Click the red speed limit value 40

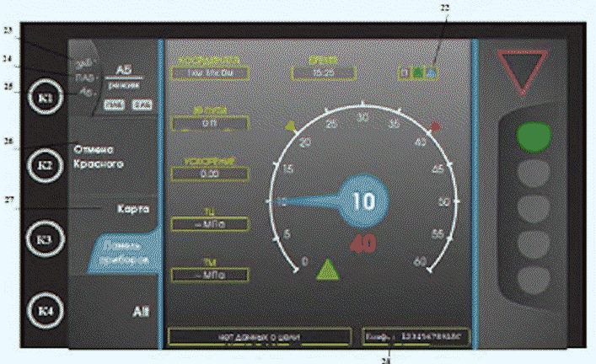click(363, 244)
